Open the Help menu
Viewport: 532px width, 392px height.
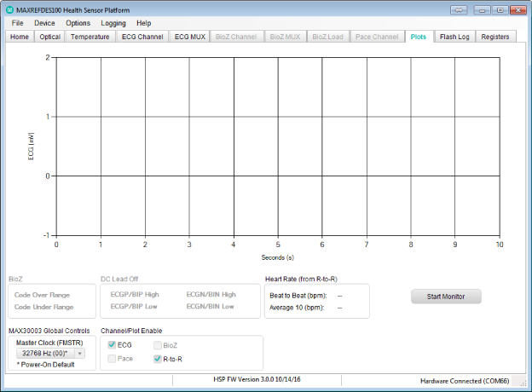coord(144,23)
